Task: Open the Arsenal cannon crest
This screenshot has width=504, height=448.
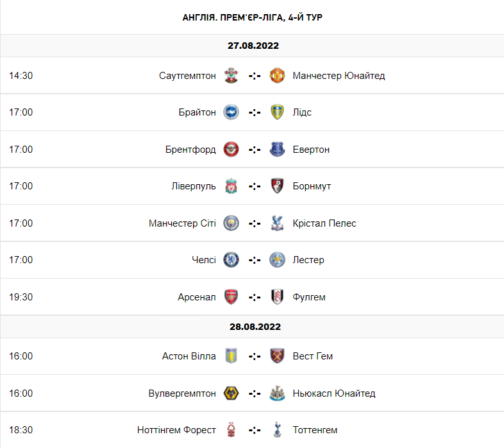Action: point(231,297)
